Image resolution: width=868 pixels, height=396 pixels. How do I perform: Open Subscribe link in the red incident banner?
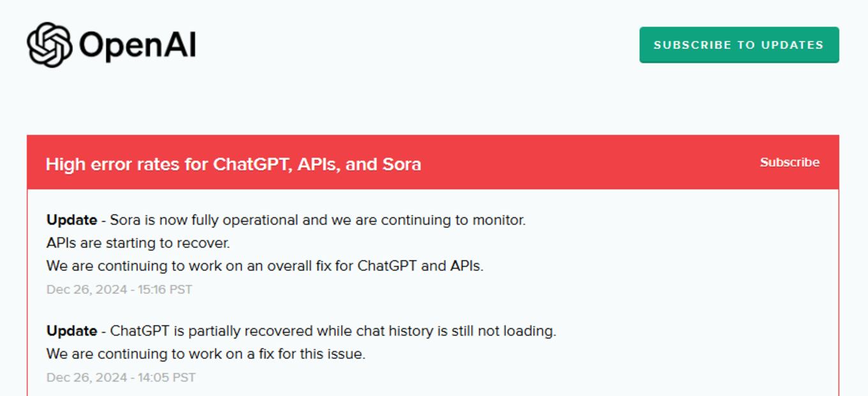pos(789,162)
